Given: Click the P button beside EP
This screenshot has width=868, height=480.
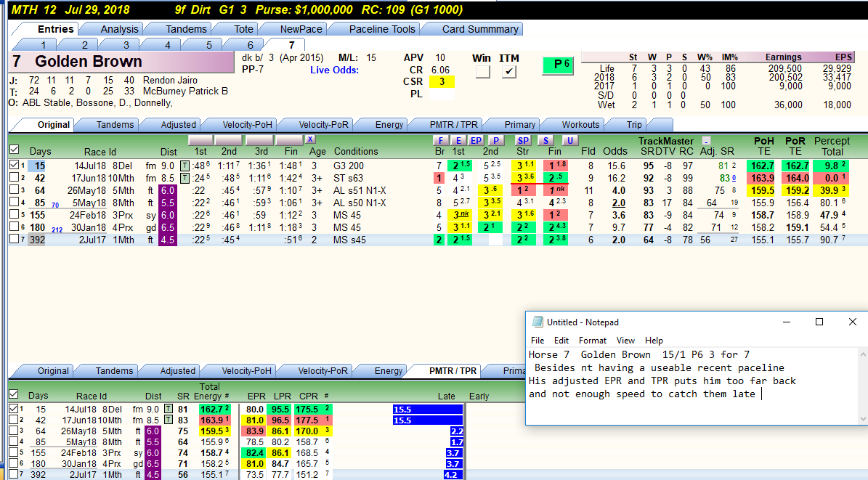Looking at the screenshot, I should [x=496, y=140].
